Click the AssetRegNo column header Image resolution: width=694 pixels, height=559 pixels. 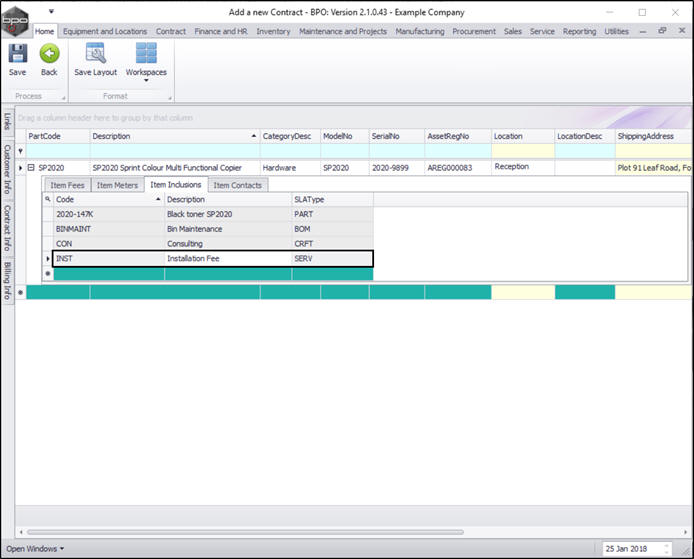(458, 136)
